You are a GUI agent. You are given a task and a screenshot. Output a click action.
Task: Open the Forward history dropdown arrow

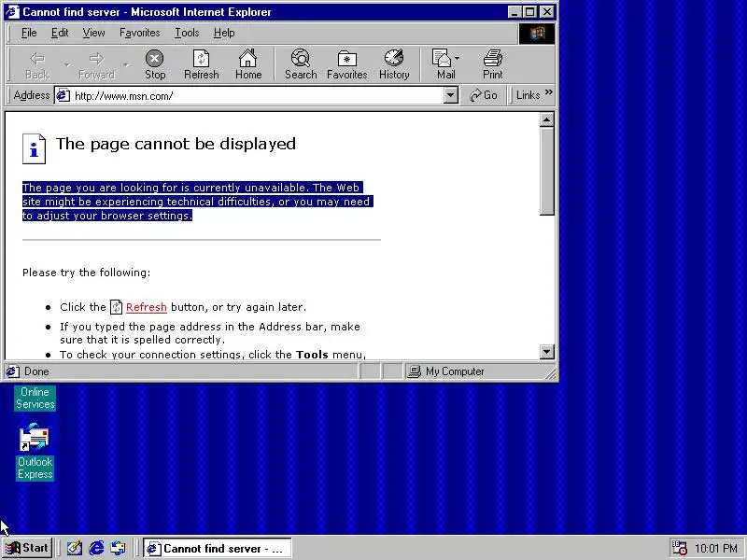[126, 65]
